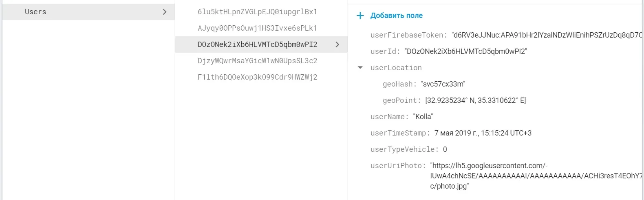Open document 6lu5ktHLpnZVGLpEJQ0iupgrlBx1
644x200 pixels.
tap(257, 12)
